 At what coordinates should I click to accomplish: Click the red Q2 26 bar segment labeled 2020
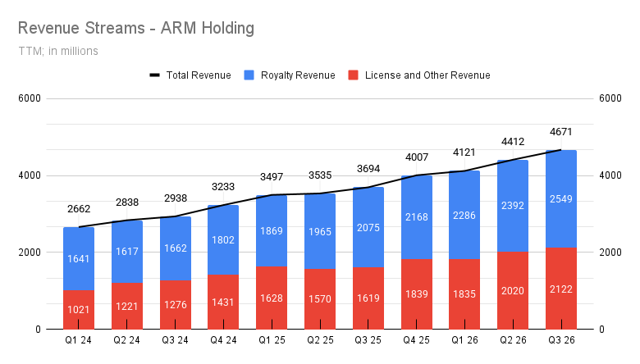tap(512, 290)
